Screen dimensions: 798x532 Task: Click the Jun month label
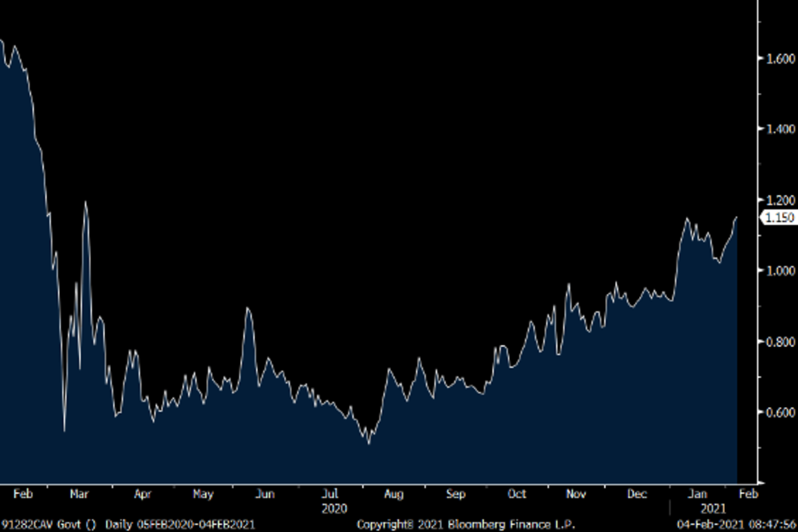265,494
